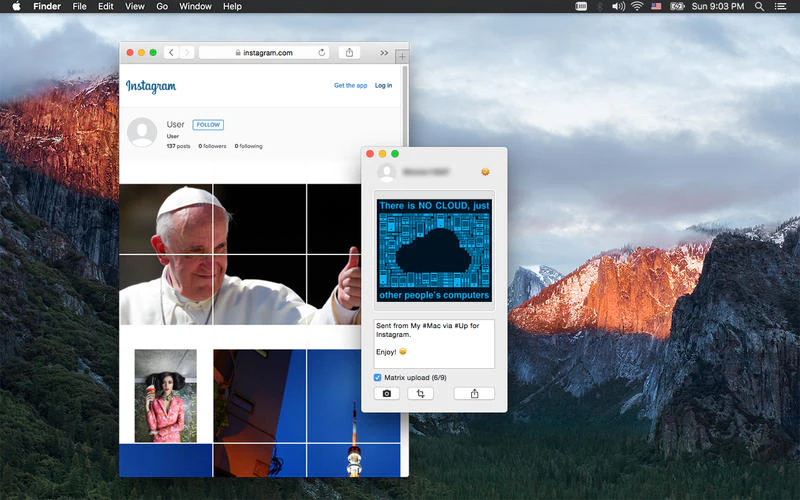Click the caption text field
The width and height of the screenshot is (800, 500).
coord(434,343)
